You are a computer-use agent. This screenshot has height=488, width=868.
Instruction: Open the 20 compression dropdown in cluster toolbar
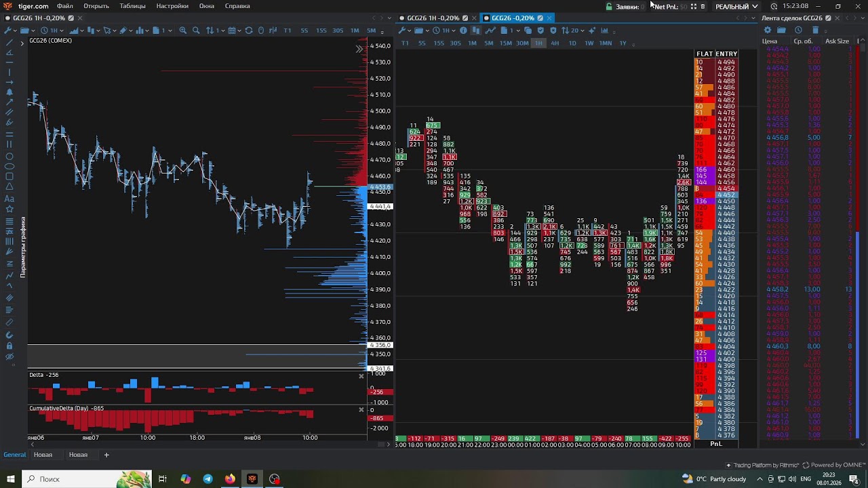(574, 30)
